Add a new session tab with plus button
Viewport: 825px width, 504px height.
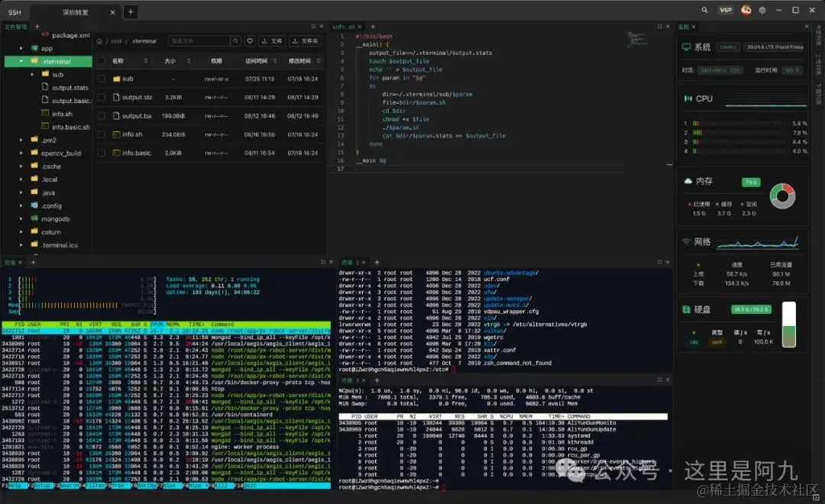coord(131,11)
